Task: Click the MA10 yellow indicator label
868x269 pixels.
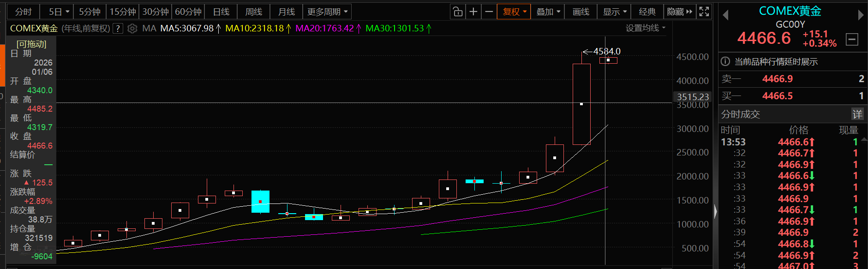Action: click(x=255, y=29)
